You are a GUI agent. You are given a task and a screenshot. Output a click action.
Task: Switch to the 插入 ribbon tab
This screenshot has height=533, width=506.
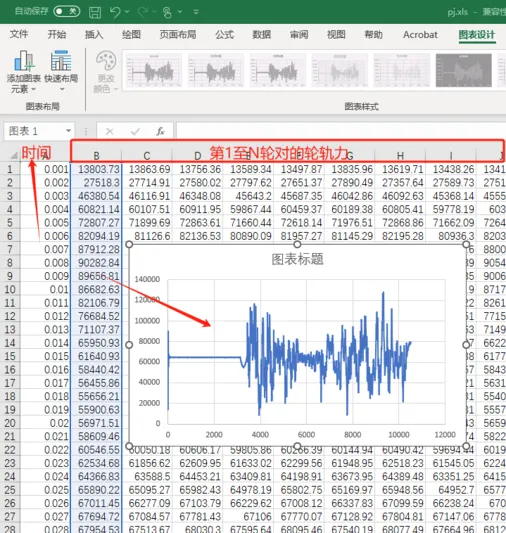pos(94,34)
